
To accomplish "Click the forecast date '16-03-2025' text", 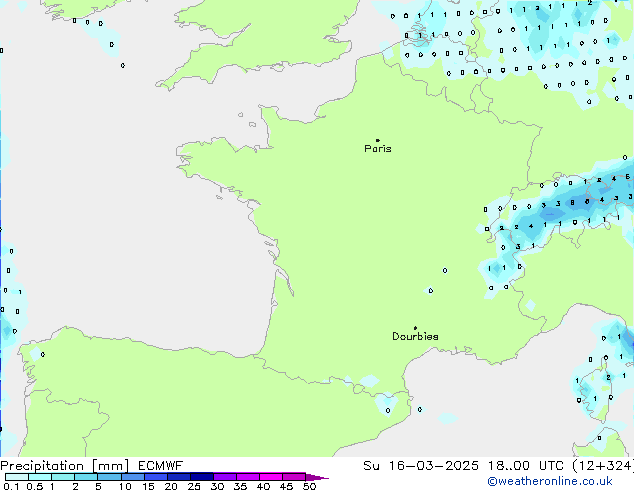I will click(x=433, y=466).
